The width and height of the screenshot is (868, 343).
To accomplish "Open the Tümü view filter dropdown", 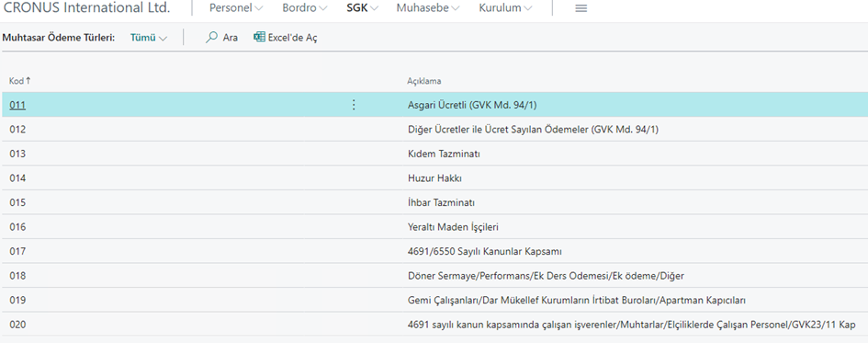I will pyautogui.click(x=149, y=38).
